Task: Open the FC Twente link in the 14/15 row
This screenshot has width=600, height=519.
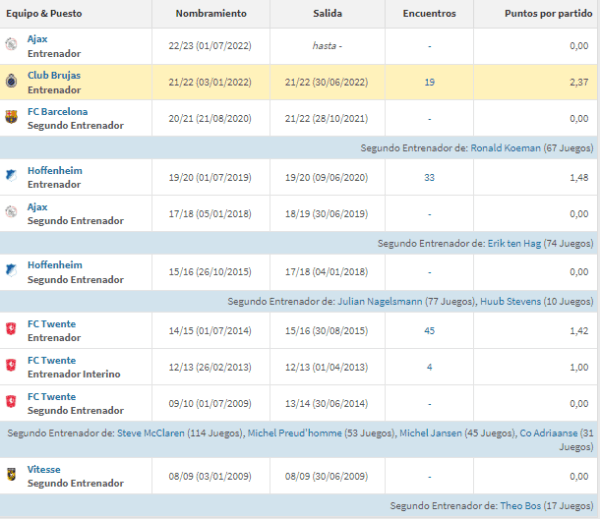Action: coord(51,324)
